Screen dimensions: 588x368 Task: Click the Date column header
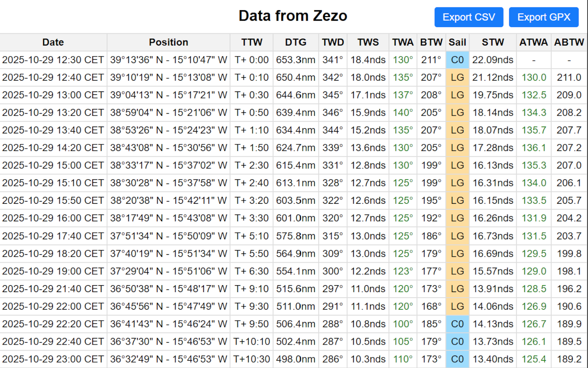point(53,42)
